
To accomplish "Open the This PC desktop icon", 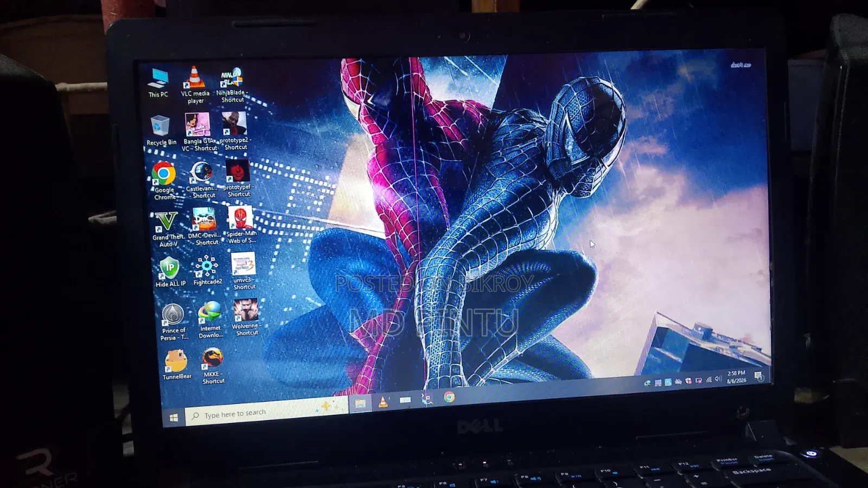I will 158,83.
